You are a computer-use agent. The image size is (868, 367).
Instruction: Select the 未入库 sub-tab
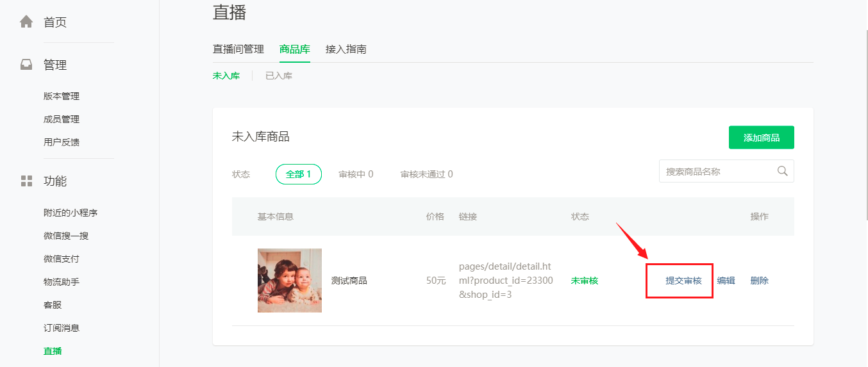pyautogui.click(x=226, y=76)
